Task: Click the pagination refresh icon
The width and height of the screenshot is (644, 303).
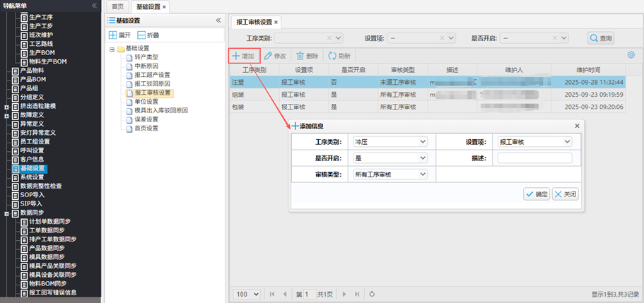Action: pos(372,294)
